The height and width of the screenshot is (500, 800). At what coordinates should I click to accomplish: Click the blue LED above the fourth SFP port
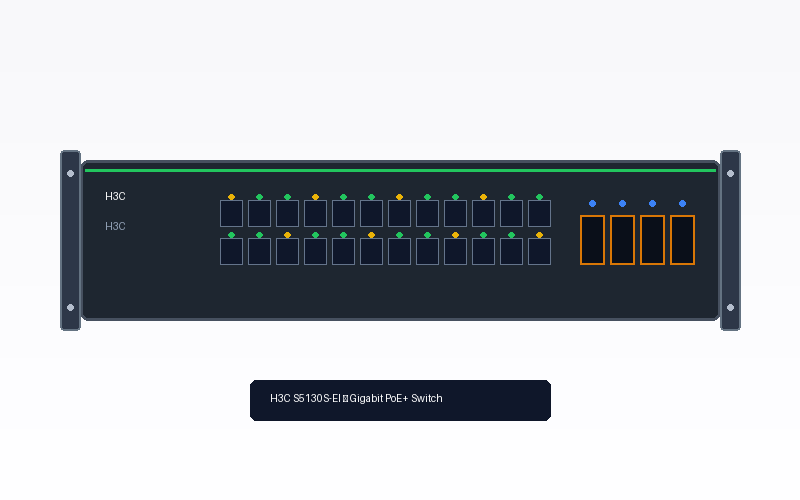(683, 204)
